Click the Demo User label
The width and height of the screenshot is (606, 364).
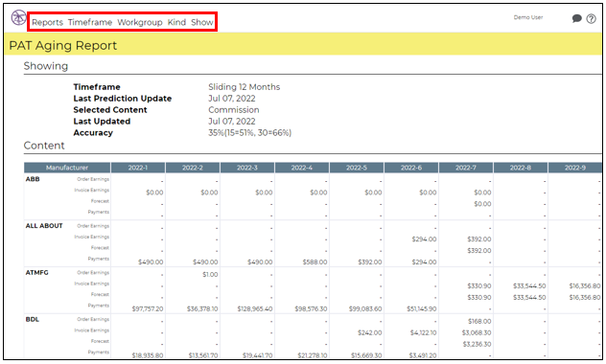pos(528,17)
